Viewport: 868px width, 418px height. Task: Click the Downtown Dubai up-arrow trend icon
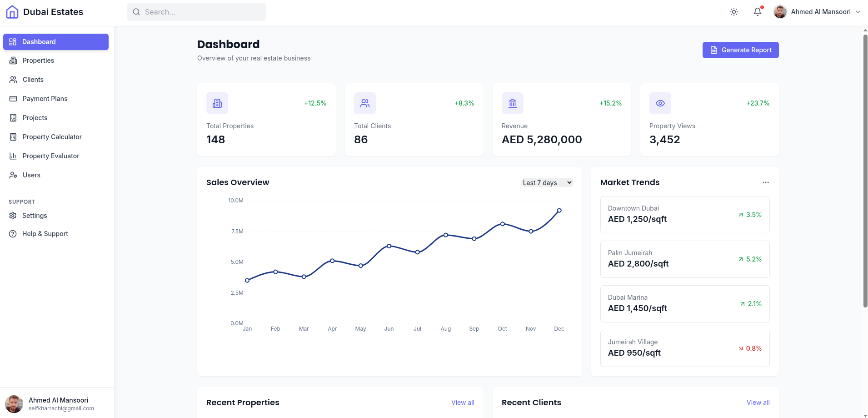click(x=741, y=215)
